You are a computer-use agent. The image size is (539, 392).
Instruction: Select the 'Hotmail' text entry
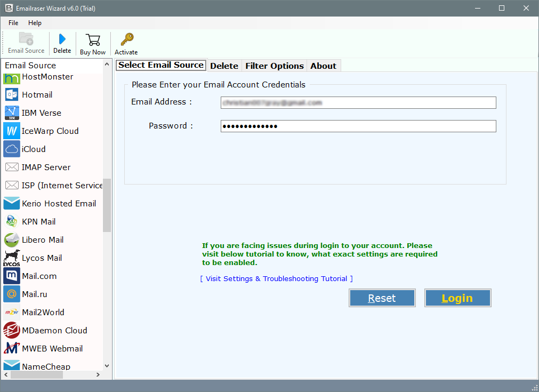click(x=37, y=94)
